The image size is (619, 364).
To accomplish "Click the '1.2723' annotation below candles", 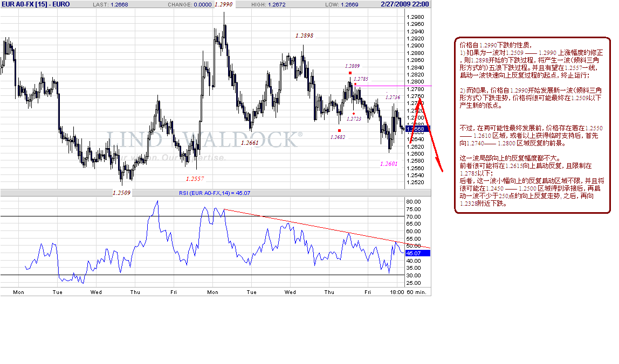I will coord(354,118).
